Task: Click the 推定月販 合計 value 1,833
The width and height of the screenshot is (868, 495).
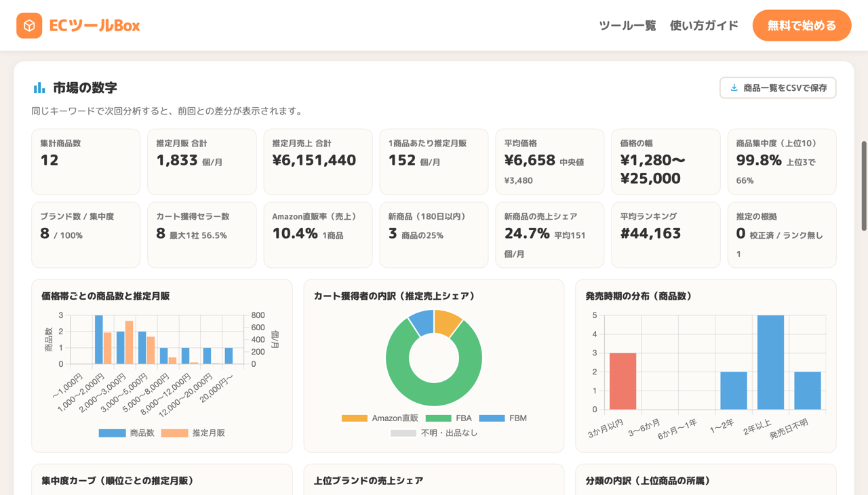Action: coord(177,160)
